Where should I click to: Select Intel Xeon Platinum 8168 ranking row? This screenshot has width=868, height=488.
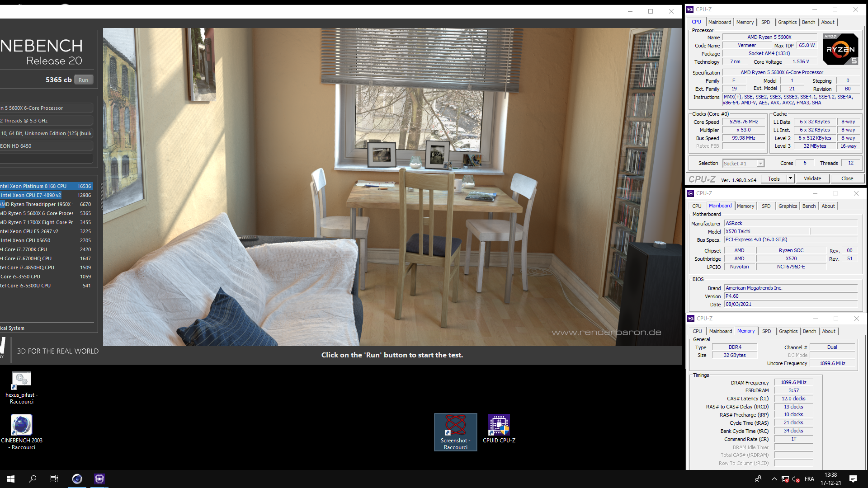47,186
